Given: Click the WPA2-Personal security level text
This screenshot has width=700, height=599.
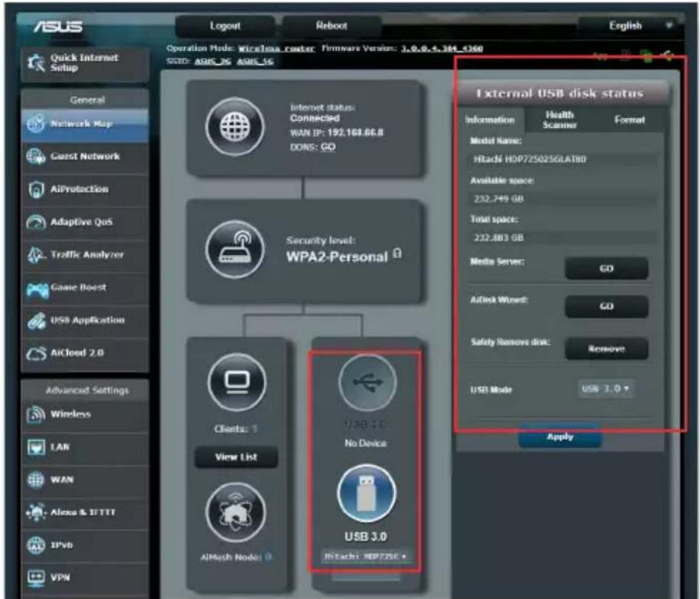Looking at the screenshot, I should pos(337,256).
